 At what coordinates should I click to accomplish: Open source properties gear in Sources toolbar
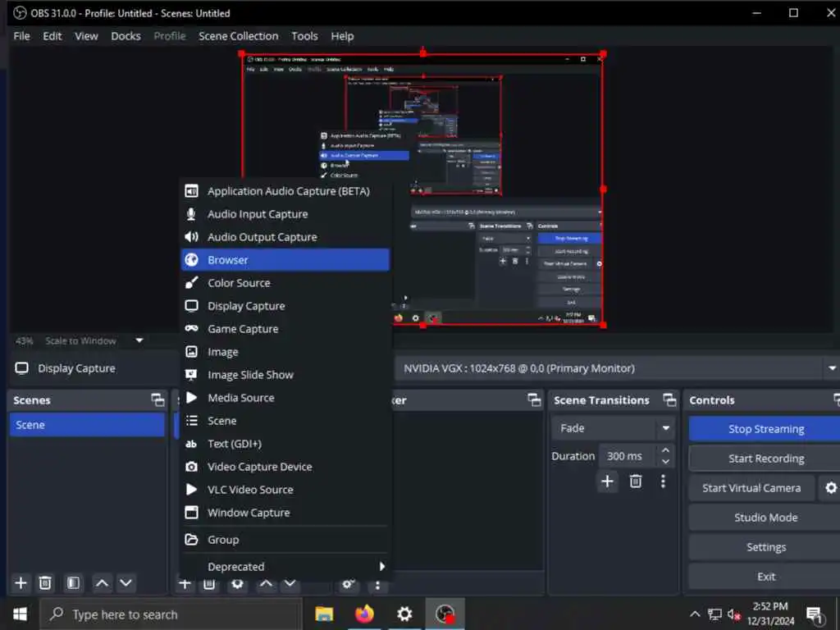pyautogui.click(x=237, y=584)
